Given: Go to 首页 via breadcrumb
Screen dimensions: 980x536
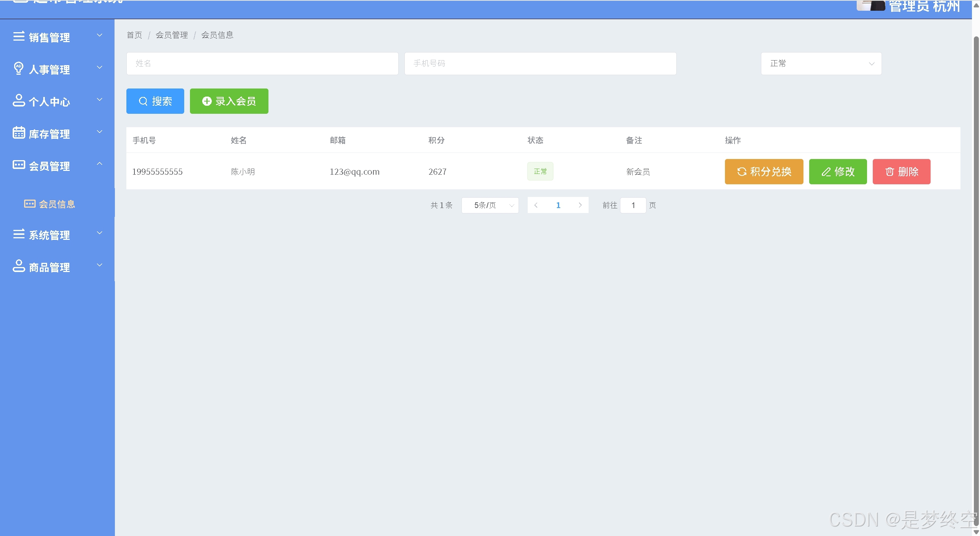Looking at the screenshot, I should click(134, 35).
